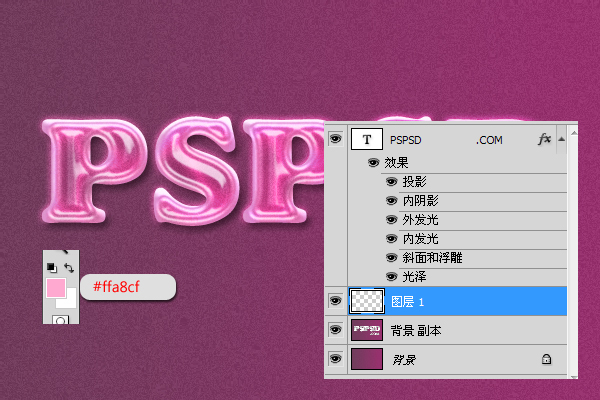Viewport: 600px width, 400px height.
Task: Click the lock icon on 背景 layer
Action: tap(546, 359)
